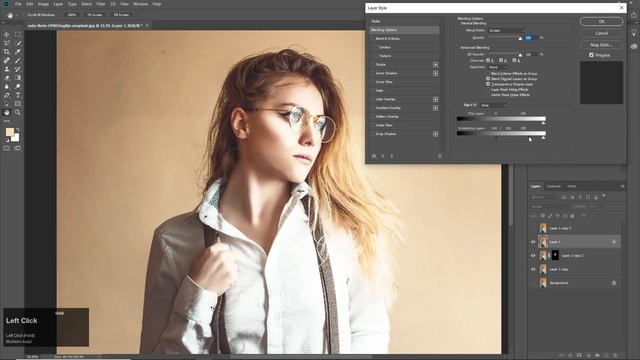The image size is (640, 360).
Task: Add another Gradient Overlay with plus button
Action: [436, 108]
